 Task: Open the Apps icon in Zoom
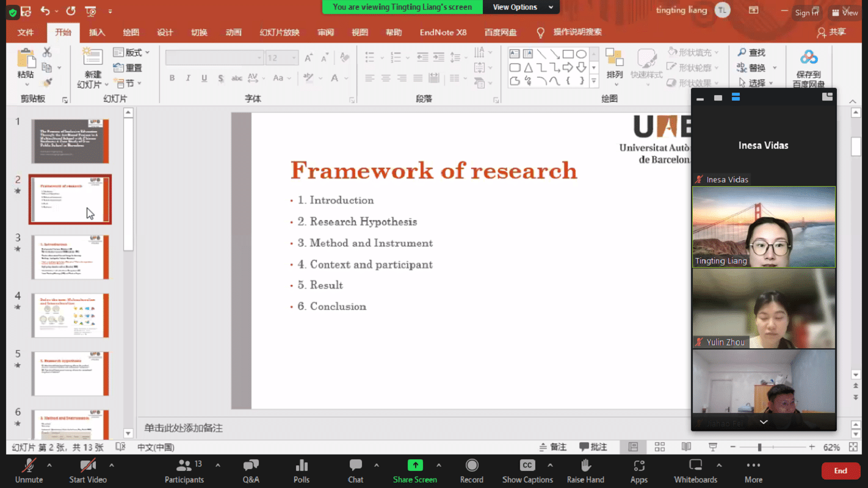(639, 466)
